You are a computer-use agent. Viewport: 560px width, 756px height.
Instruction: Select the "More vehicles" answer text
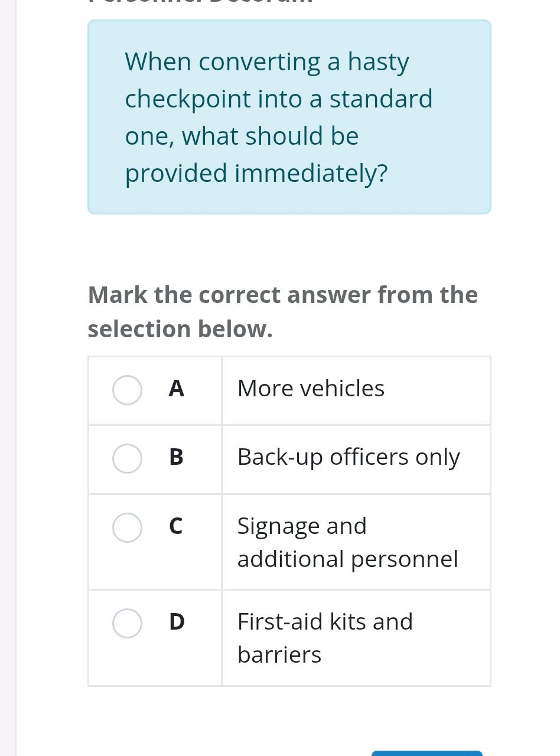[311, 389]
